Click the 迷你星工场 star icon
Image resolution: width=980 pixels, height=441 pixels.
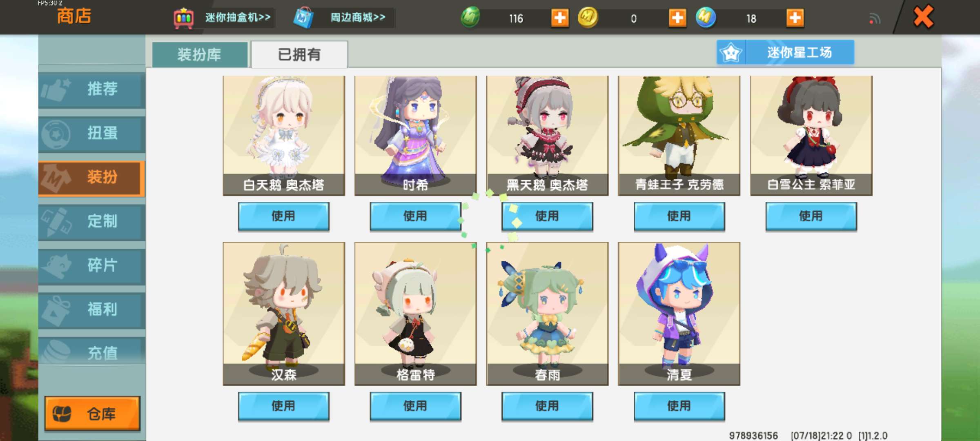pos(731,52)
